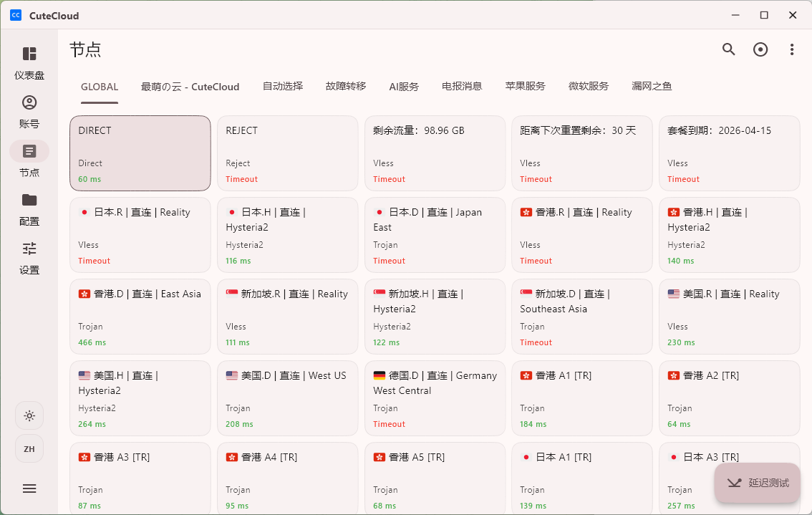The image size is (812, 515).
Task: Click the 延迟测试 latency test button
Action: pyautogui.click(x=757, y=483)
